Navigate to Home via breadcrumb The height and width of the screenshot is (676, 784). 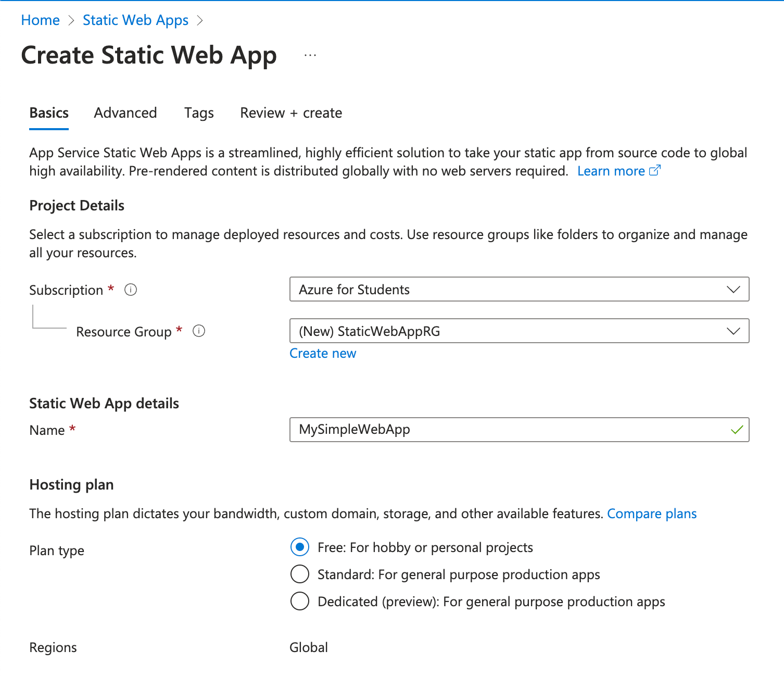[x=41, y=20]
